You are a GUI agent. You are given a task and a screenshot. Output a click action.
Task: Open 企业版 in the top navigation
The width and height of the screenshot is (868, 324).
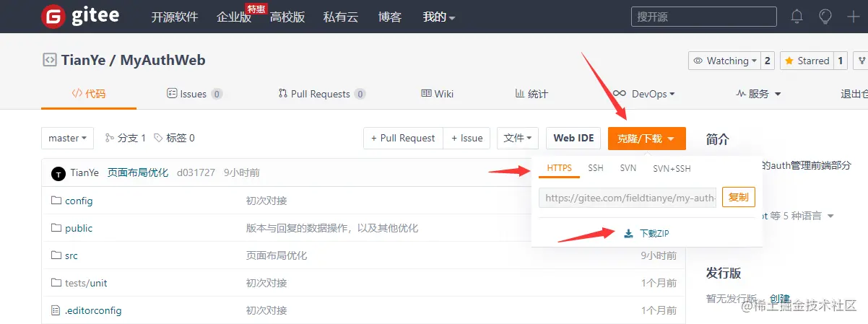[x=234, y=17]
